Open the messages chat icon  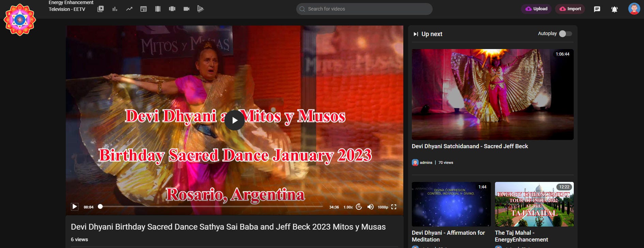tap(597, 9)
